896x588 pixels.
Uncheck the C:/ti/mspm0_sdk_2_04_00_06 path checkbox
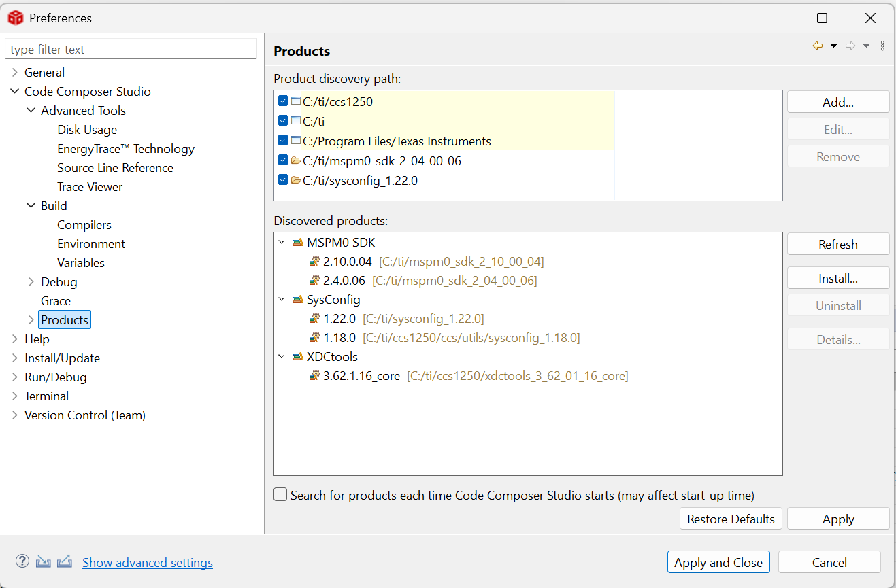[x=283, y=161]
